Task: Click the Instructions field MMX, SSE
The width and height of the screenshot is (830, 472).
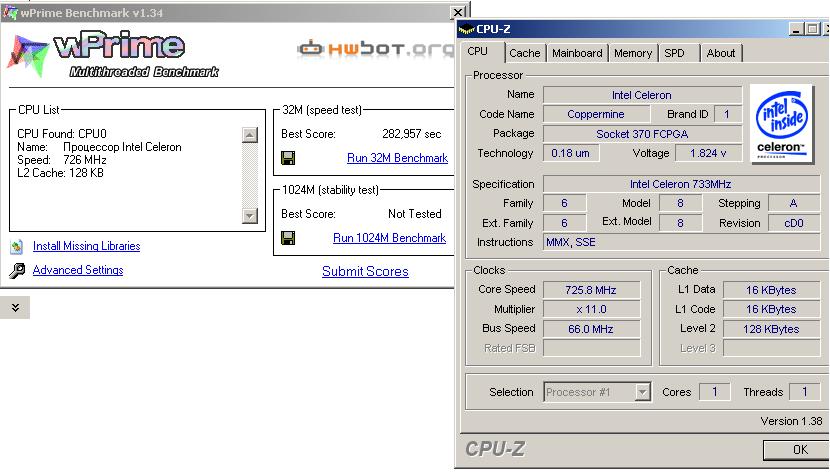Action: pos(681,242)
